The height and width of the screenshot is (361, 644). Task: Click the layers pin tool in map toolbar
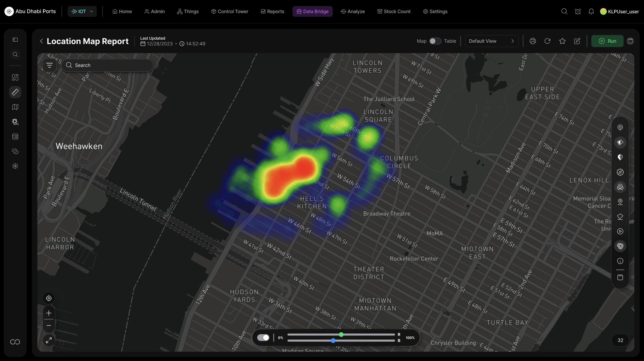click(x=620, y=187)
